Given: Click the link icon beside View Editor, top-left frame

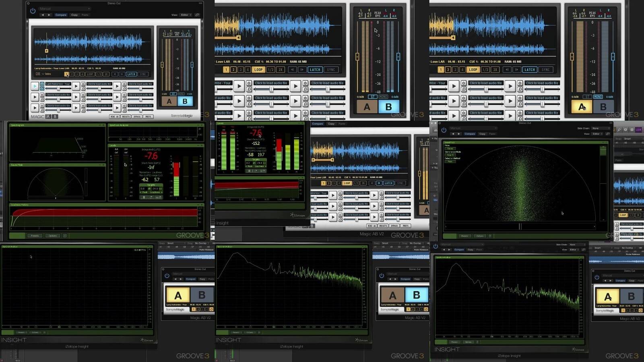Looking at the screenshot, I should pyautogui.click(x=197, y=15).
